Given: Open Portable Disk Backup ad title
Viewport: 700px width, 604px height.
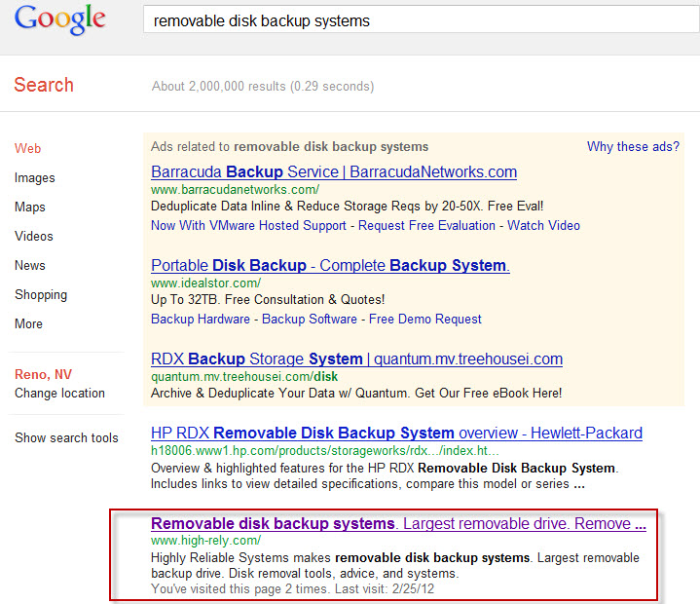Looking at the screenshot, I should (x=330, y=265).
